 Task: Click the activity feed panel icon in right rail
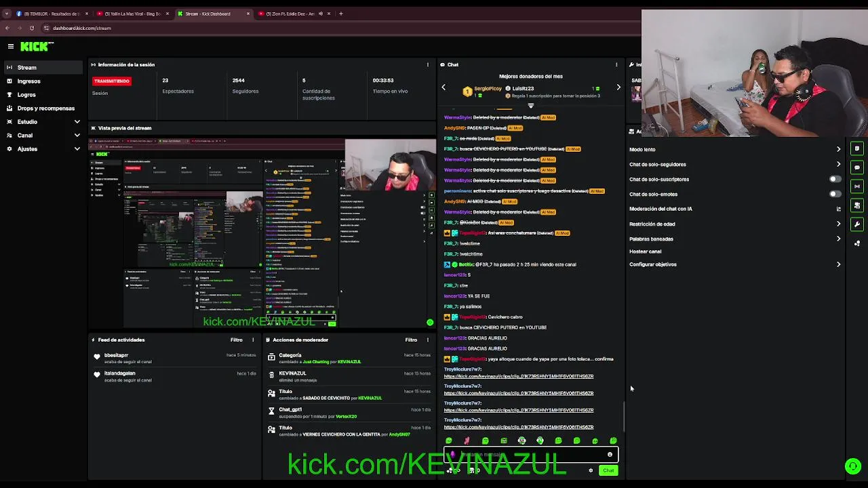(857, 148)
